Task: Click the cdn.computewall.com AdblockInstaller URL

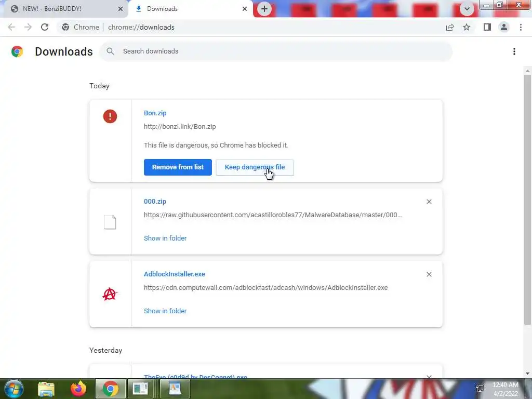Action: (x=265, y=287)
